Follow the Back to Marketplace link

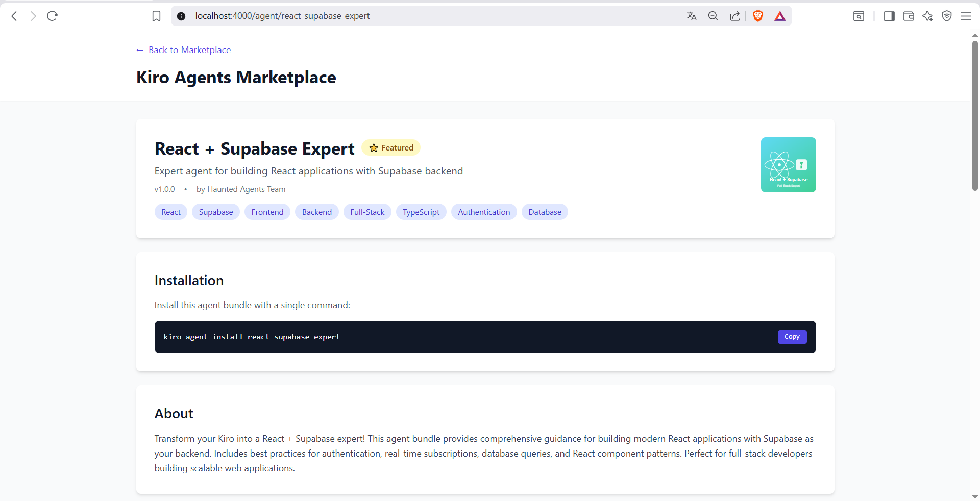click(183, 50)
